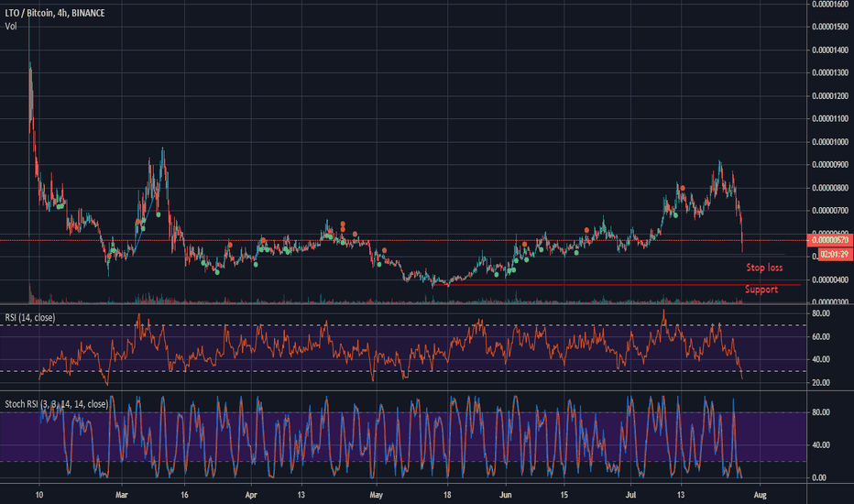Click the Mar date on time axis

[x=122, y=495]
